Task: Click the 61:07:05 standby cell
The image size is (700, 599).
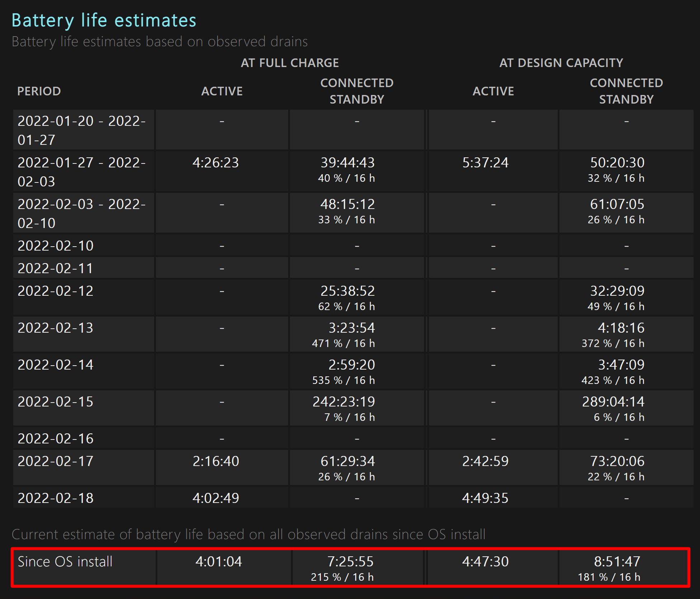Action: tap(626, 213)
